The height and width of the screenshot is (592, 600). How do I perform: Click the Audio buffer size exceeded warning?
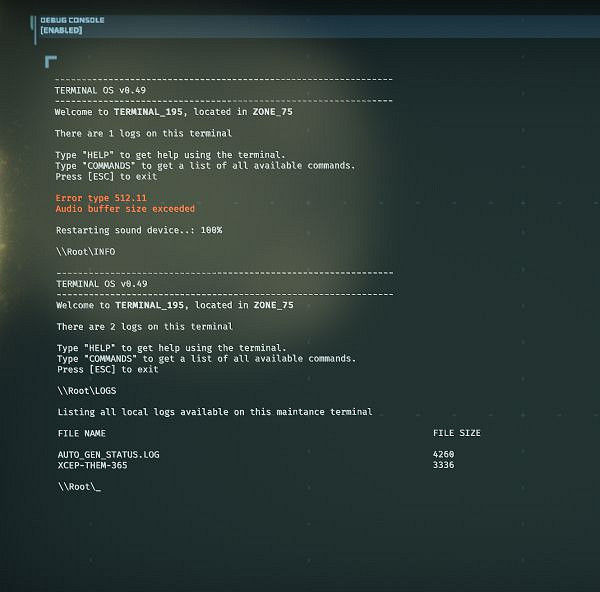pyautogui.click(x=125, y=209)
